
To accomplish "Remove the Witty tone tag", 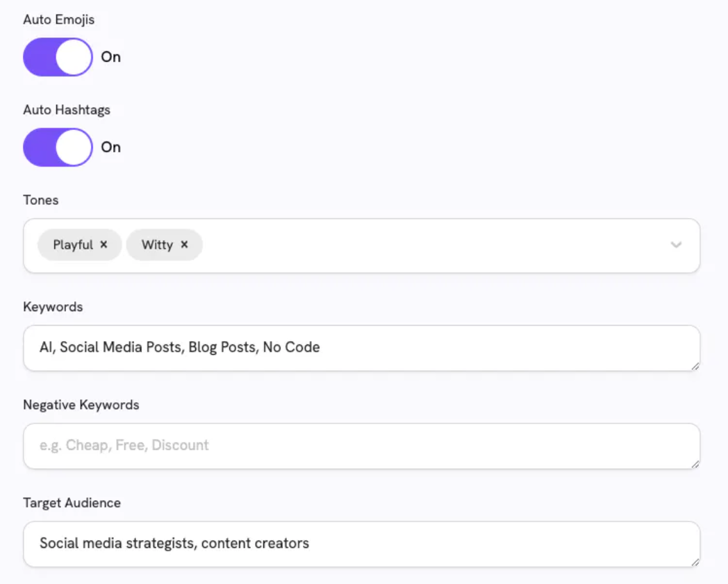I will pos(184,244).
